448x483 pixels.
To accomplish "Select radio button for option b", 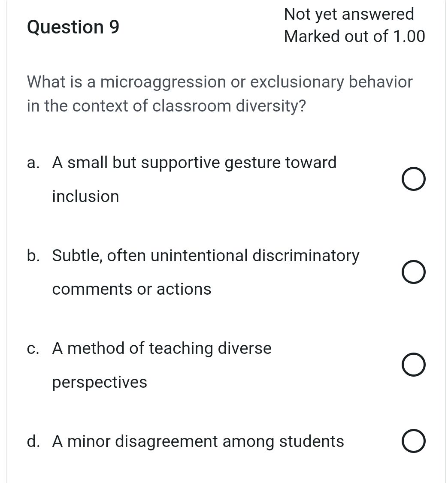I will [413, 272].
